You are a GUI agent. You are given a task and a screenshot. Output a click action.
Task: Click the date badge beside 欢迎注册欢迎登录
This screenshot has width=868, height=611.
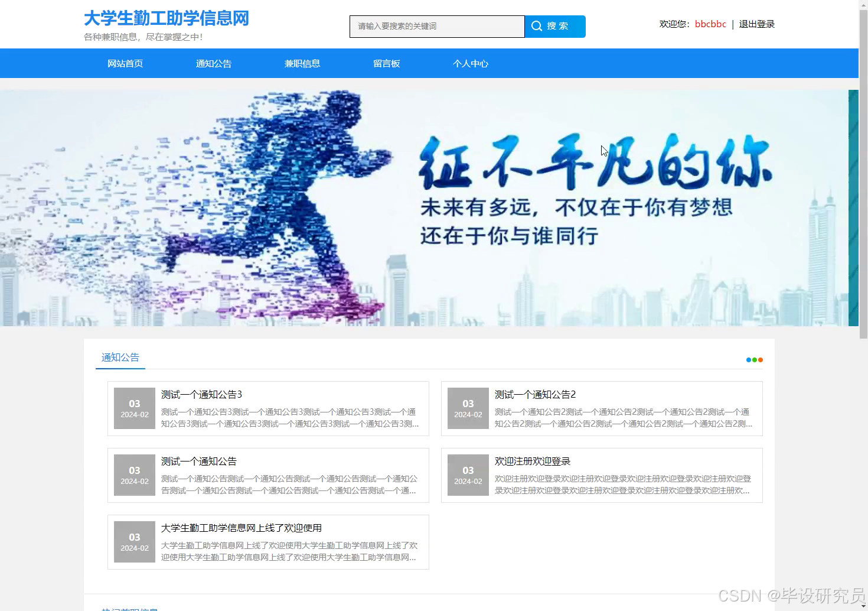[468, 475]
